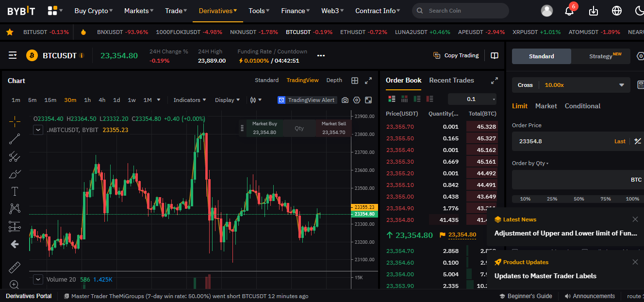The width and height of the screenshot is (644, 302).
Task: Open the TradingView Alert button
Action: pyautogui.click(x=306, y=100)
